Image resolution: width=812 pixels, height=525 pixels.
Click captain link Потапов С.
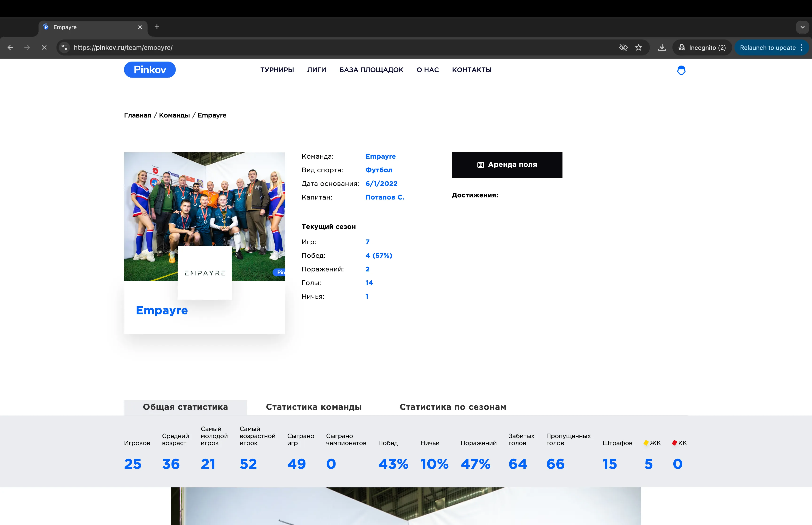tap(385, 197)
